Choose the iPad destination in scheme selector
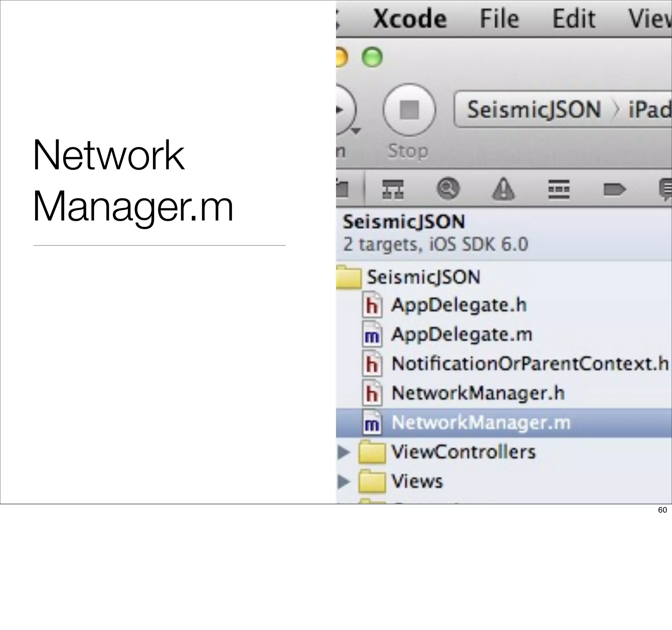Image resolution: width=672 pixels, height=630 pixels. click(x=650, y=110)
